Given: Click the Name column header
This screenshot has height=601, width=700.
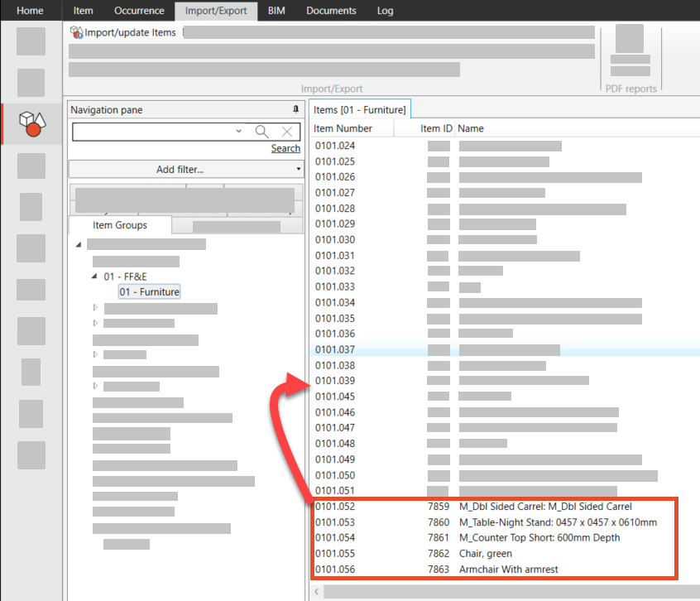Looking at the screenshot, I should click(x=471, y=128).
